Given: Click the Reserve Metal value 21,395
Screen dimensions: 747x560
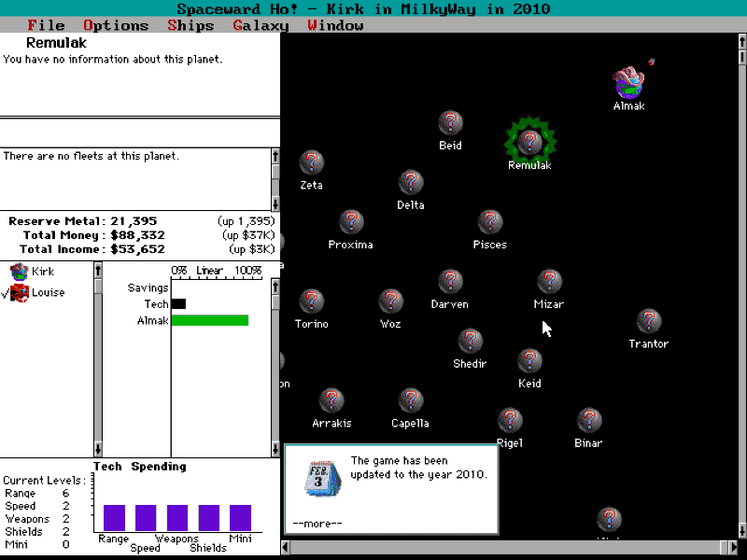Looking at the screenshot, I should point(134,221).
